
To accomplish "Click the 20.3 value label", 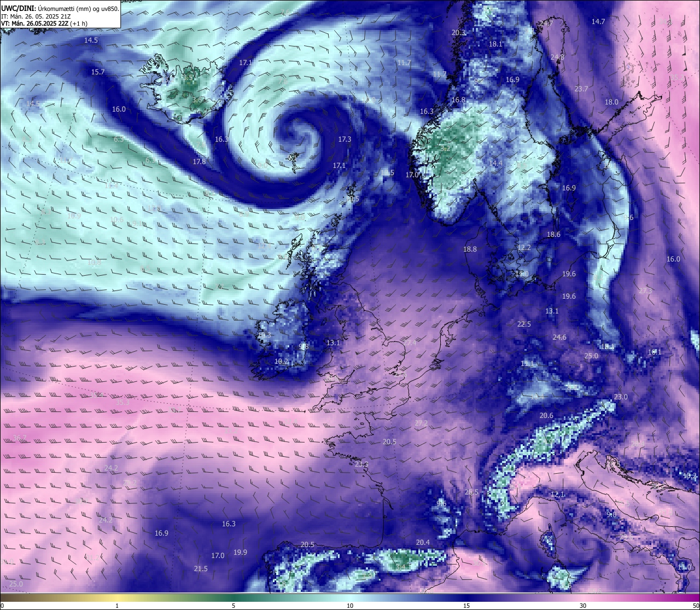I will (x=458, y=33).
